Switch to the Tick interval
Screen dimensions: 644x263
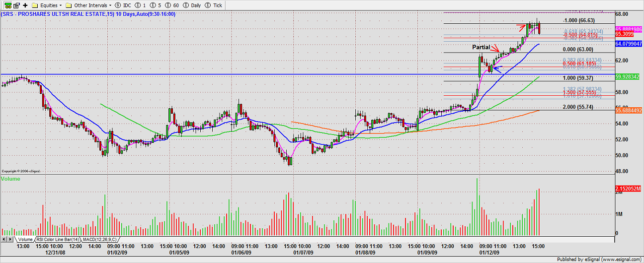click(214, 5)
